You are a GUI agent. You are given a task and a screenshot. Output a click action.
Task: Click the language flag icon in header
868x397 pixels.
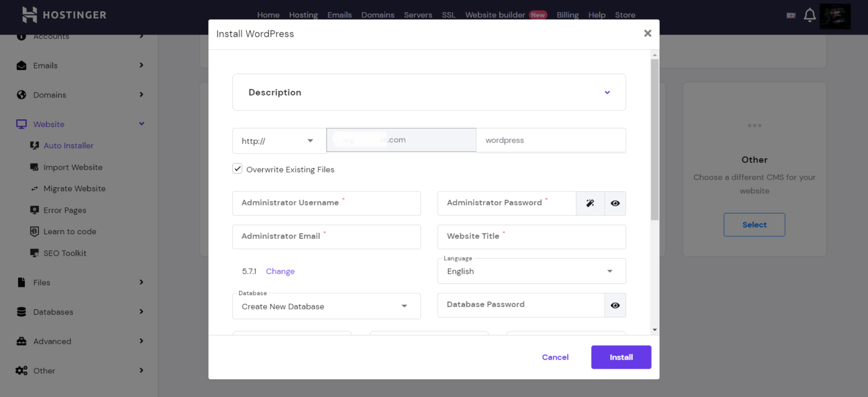tap(791, 15)
